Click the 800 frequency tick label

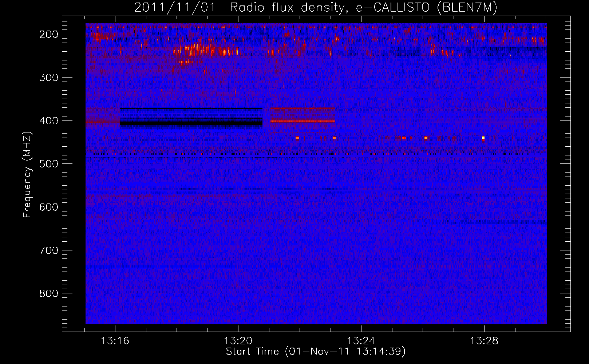click(49, 293)
